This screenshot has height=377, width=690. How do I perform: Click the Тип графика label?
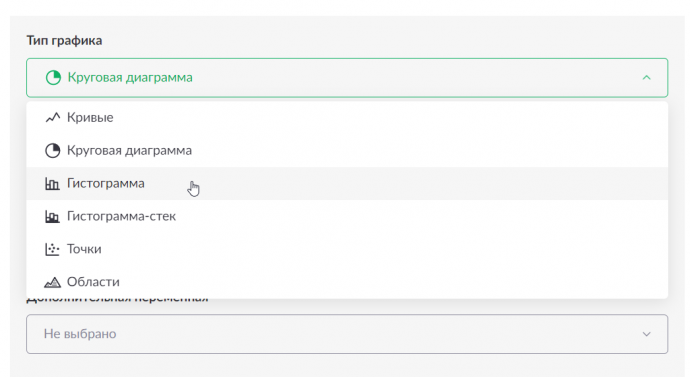coord(64,40)
